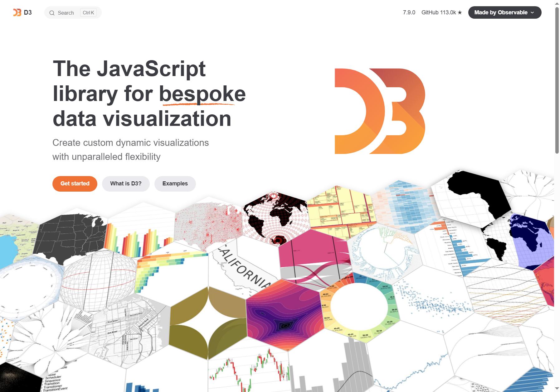
Task: Click the Get started button
Action: [x=75, y=184]
